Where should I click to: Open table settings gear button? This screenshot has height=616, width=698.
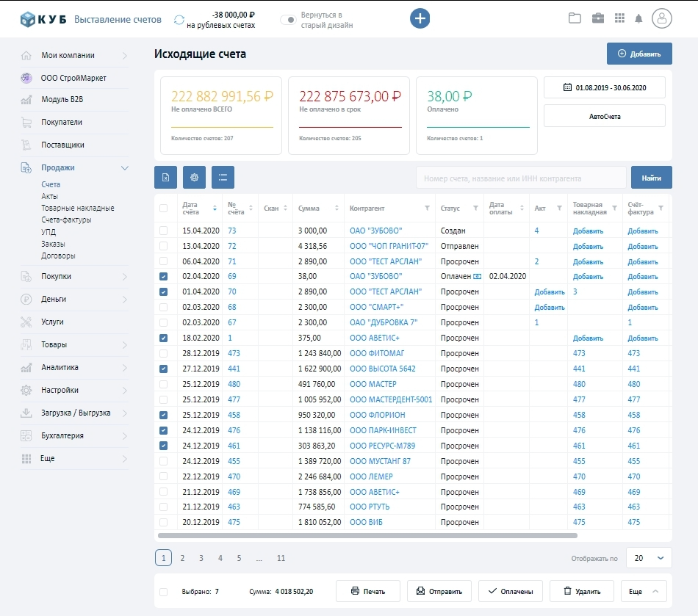coord(194,177)
